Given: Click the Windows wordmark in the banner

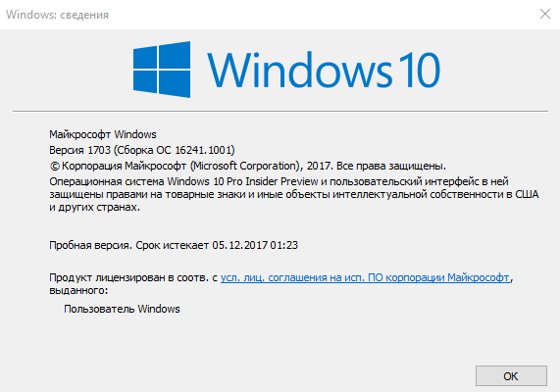Looking at the screenshot, I should 300,70.
